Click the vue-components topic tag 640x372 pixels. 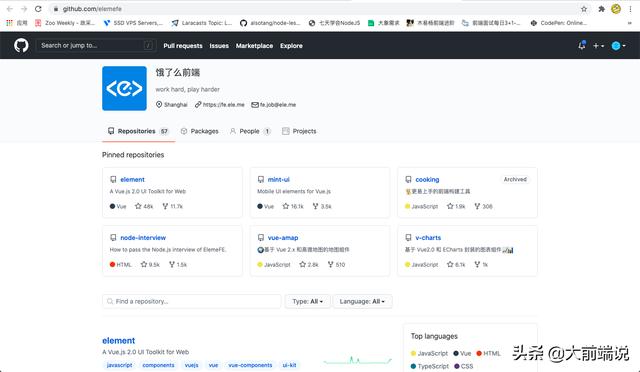[x=250, y=365]
